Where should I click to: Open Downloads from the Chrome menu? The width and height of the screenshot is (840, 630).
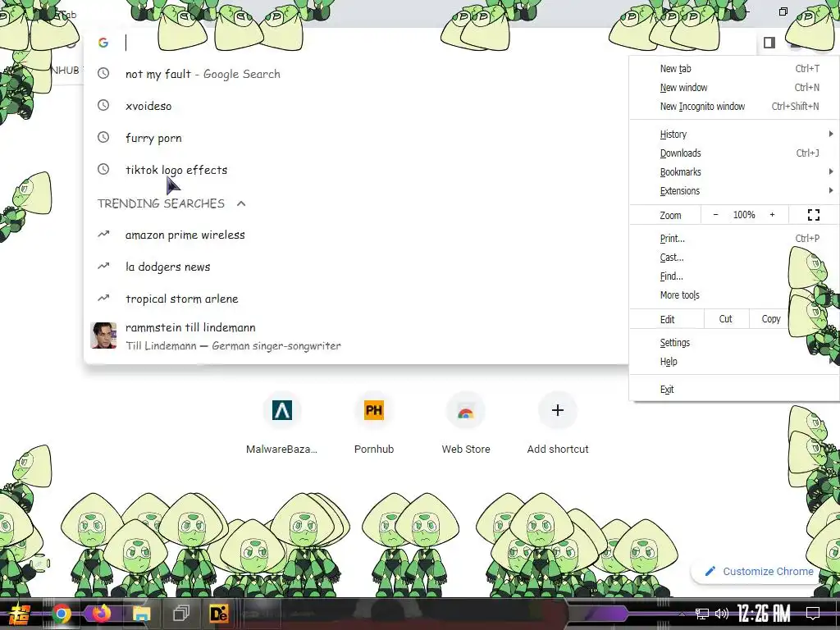[734, 153]
